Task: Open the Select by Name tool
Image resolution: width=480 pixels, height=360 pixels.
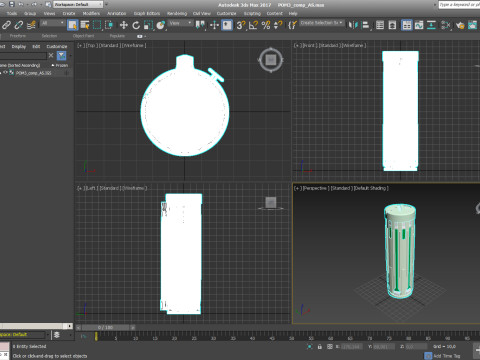Action: coord(85,25)
